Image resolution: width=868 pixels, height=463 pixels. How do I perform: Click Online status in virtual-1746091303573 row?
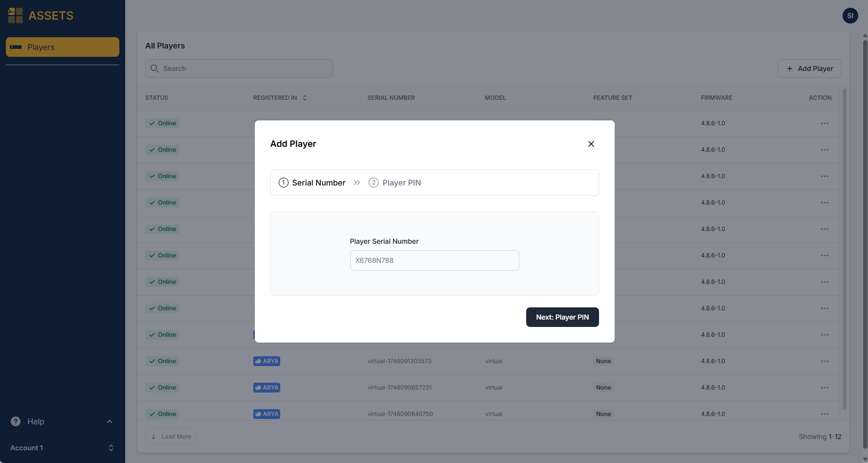click(x=162, y=361)
